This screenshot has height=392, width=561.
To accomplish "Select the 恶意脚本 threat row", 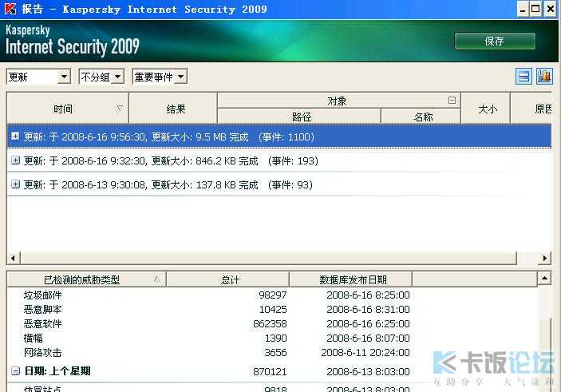I will click(x=272, y=309).
